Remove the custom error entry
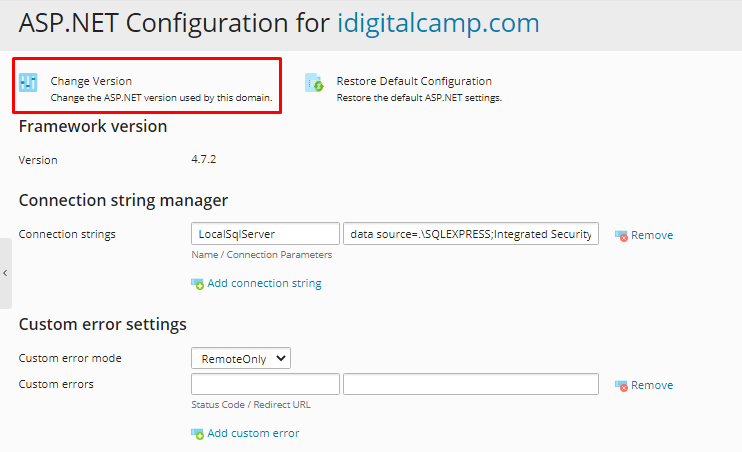This screenshot has width=742, height=452. [651, 386]
